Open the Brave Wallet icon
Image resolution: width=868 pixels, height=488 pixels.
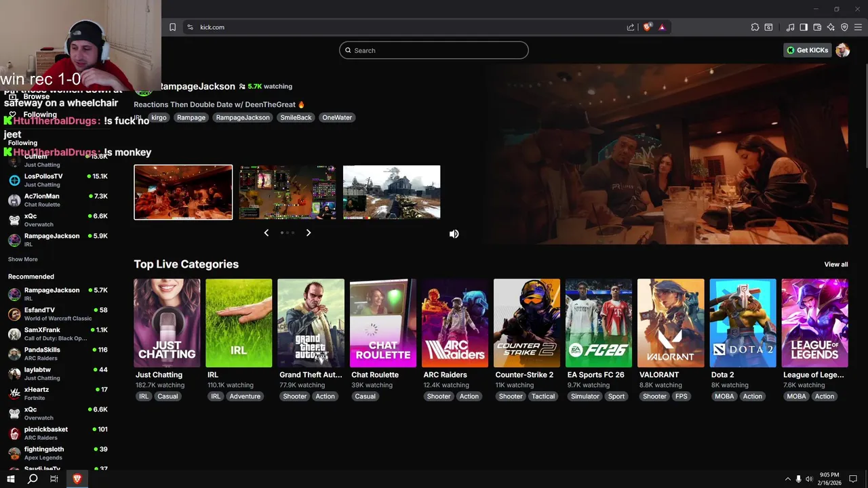coord(817,27)
